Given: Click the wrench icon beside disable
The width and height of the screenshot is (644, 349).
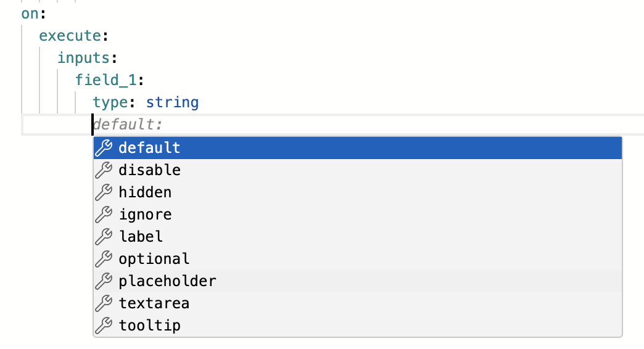Looking at the screenshot, I should 104,170.
